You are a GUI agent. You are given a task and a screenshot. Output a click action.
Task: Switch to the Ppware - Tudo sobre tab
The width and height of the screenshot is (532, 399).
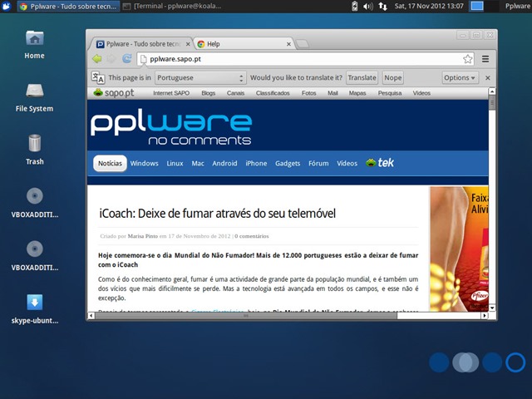140,44
